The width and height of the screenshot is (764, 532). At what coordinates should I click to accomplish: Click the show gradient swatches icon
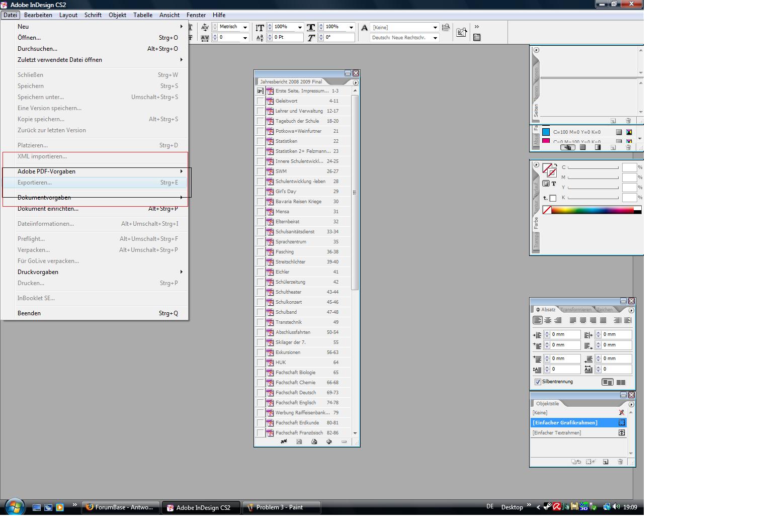pos(598,147)
